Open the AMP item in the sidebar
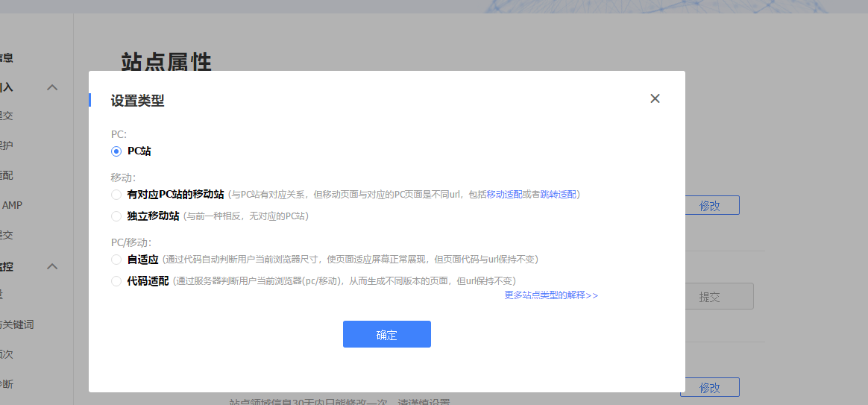Image resolution: width=868 pixels, height=405 pixels. click(x=12, y=205)
